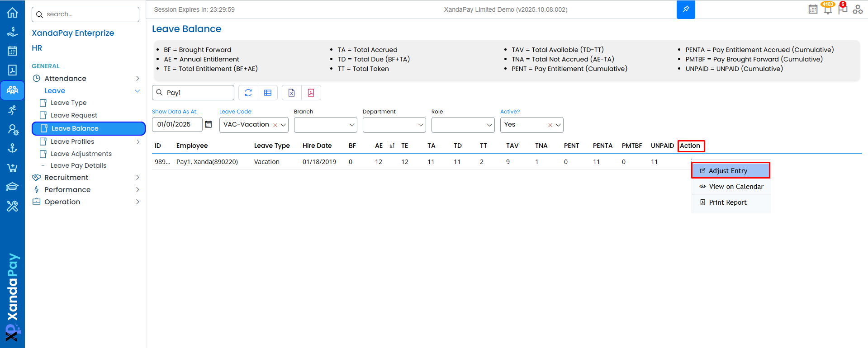The image size is (868, 348).
Task: Open the calendar module in left sidebar
Action: pyautogui.click(x=12, y=51)
